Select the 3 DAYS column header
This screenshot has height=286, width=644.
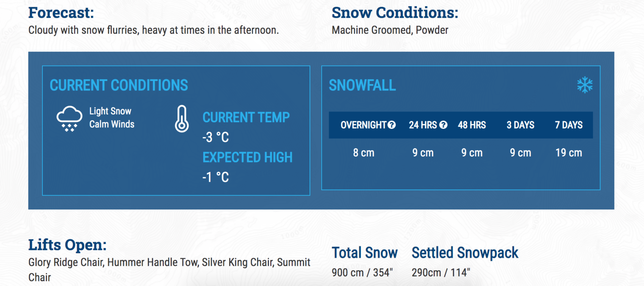click(x=521, y=125)
